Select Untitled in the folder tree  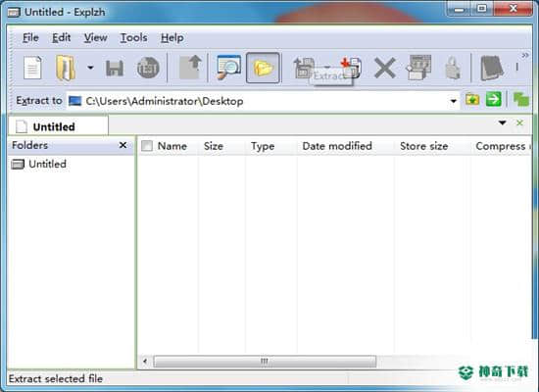click(x=38, y=164)
